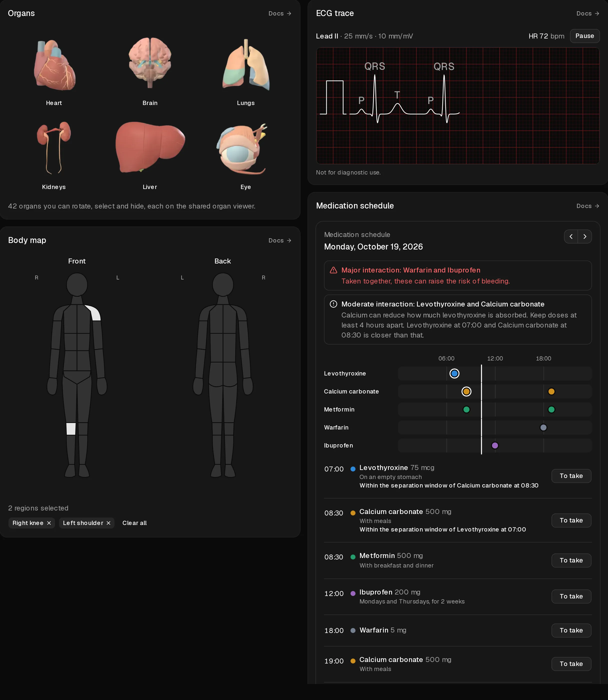Open Docs link in Medication schedule header

pyautogui.click(x=588, y=206)
